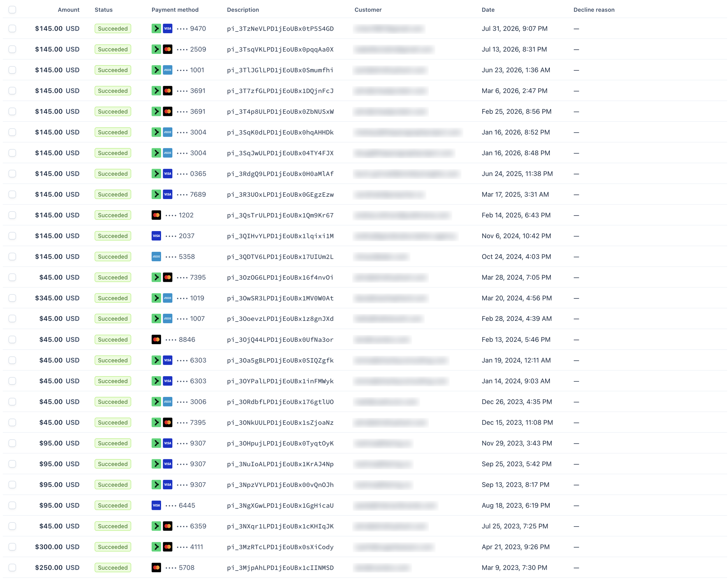Click the Visa icon for card 0365

click(167, 174)
